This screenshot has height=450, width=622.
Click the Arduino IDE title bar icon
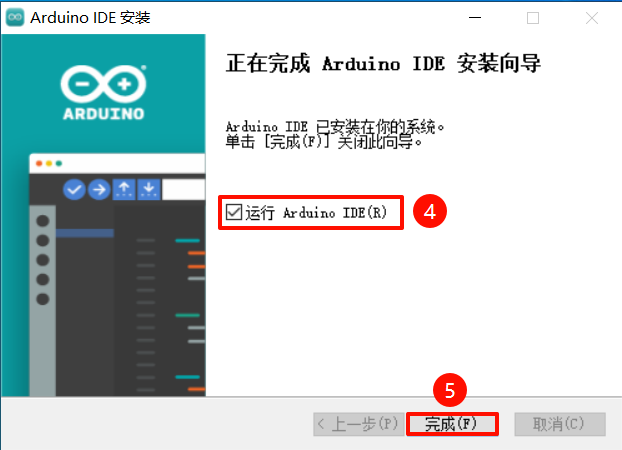tap(15, 17)
